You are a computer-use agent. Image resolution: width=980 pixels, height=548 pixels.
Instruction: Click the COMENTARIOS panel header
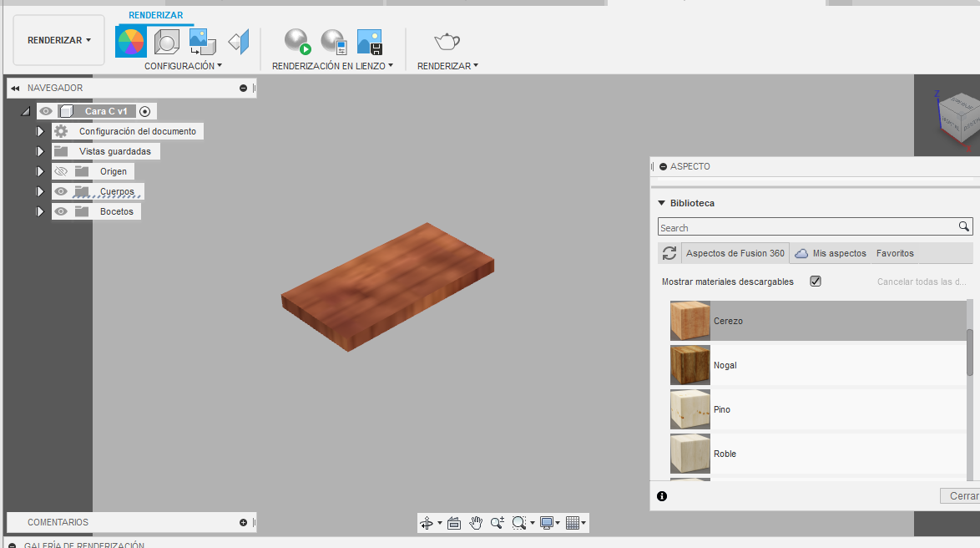[x=131, y=522]
